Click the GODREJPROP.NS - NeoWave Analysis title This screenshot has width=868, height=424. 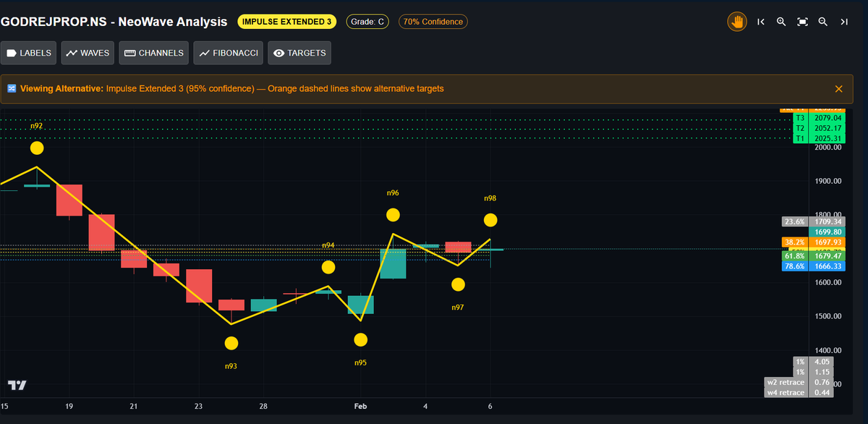pyautogui.click(x=114, y=22)
